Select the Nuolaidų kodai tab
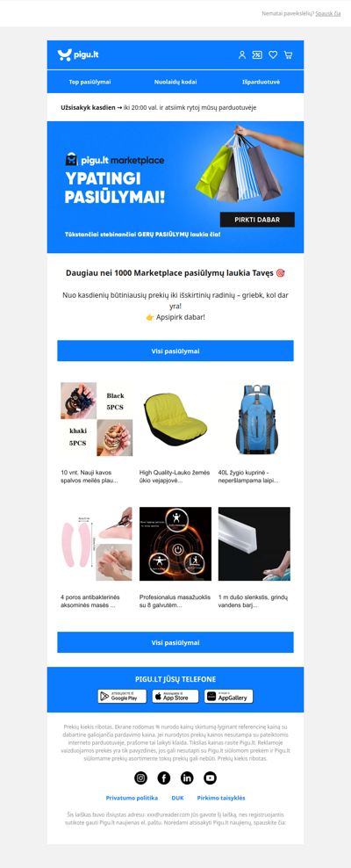 (175, 82)
